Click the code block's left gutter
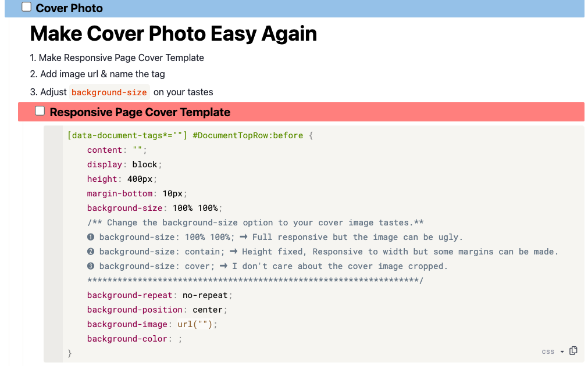Image resolution: width=588 pixels, height=366 pixels. [53, 244]
